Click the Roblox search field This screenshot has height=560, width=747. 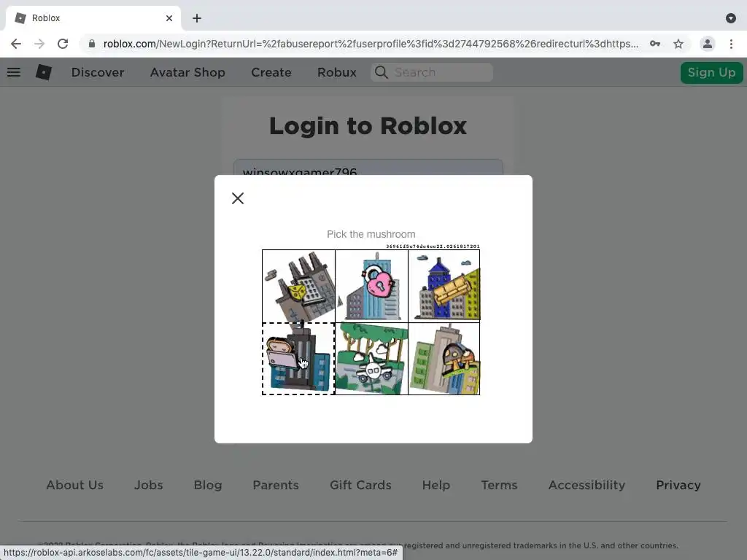pyautogui.click(x=432, y=72)
